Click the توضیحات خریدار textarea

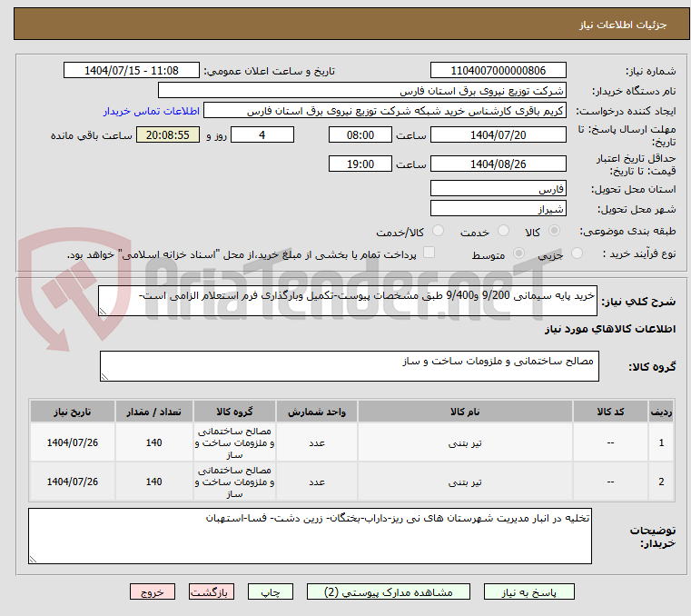pos(310,536)
